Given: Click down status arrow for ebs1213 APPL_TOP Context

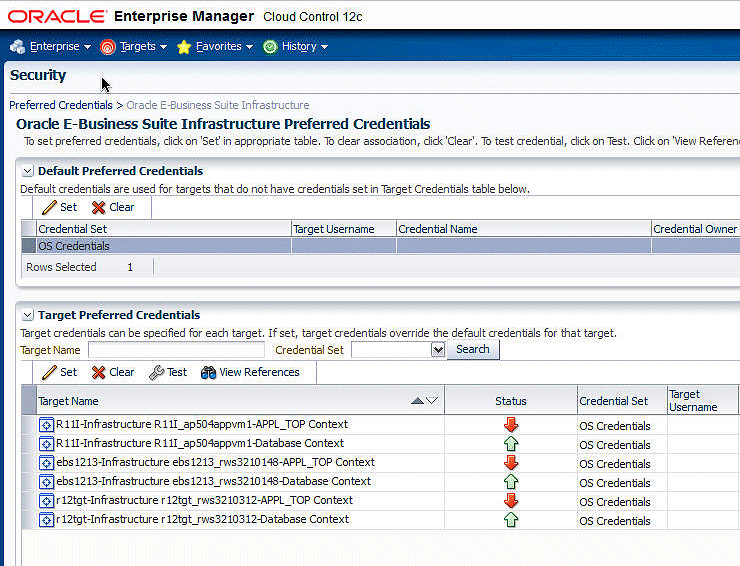Looking at the screenshot, I should pos(511,463).
